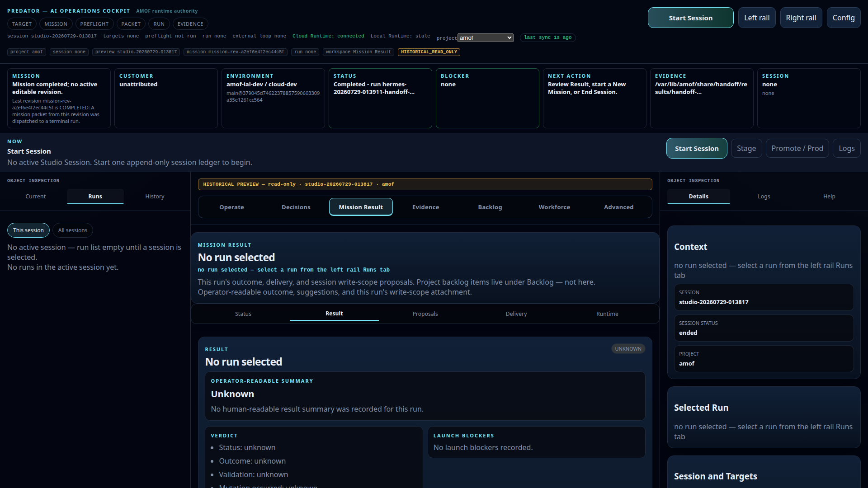The width and height of the screenshot is (868, 488).
Task: Click the EVIDENCE path card
Action: pyautogui.click(x=702, y=98)
